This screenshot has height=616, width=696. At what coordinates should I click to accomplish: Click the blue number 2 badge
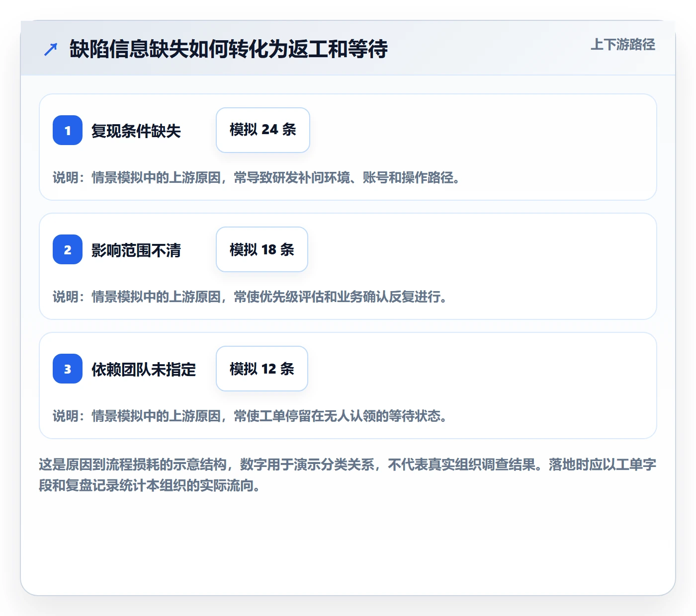pos(68,249)
